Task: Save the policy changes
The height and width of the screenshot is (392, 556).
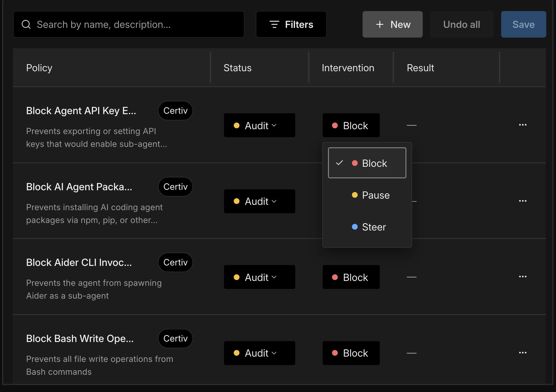Action: click(x=523, y=24)
